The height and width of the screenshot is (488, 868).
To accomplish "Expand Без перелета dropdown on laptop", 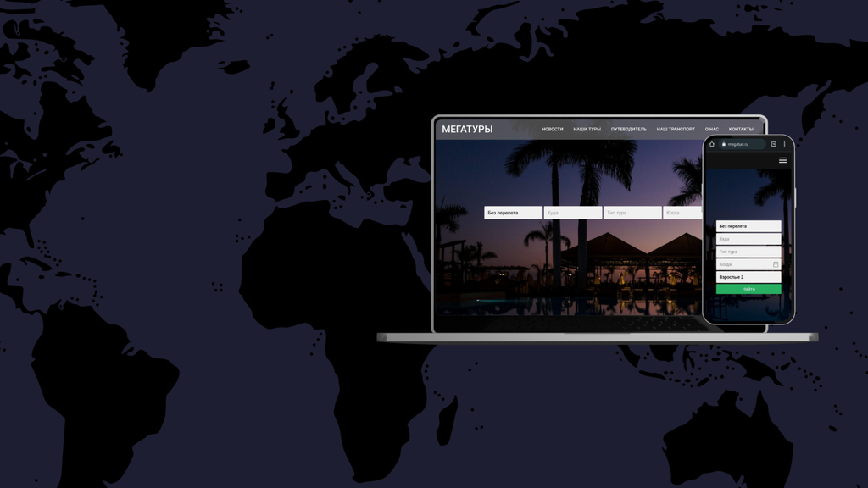I will [x=513, y=213].
